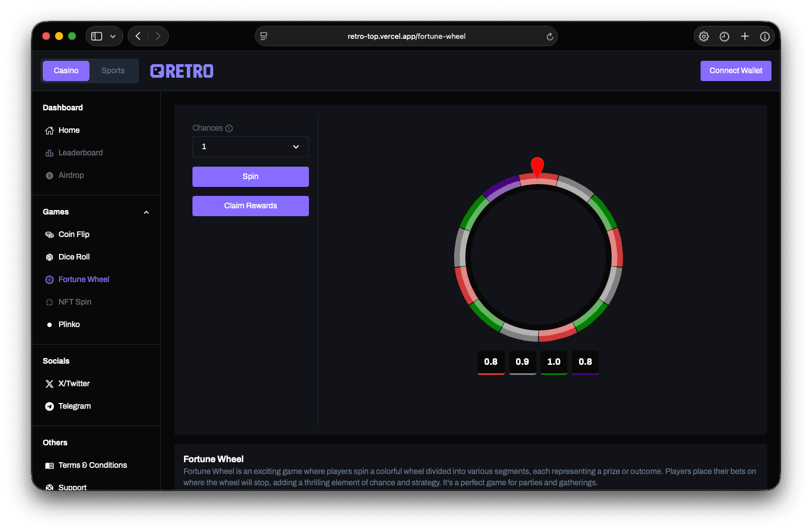Open Fortune Wheel menu item
Viewport: 812px width, 532px height.
84,280
